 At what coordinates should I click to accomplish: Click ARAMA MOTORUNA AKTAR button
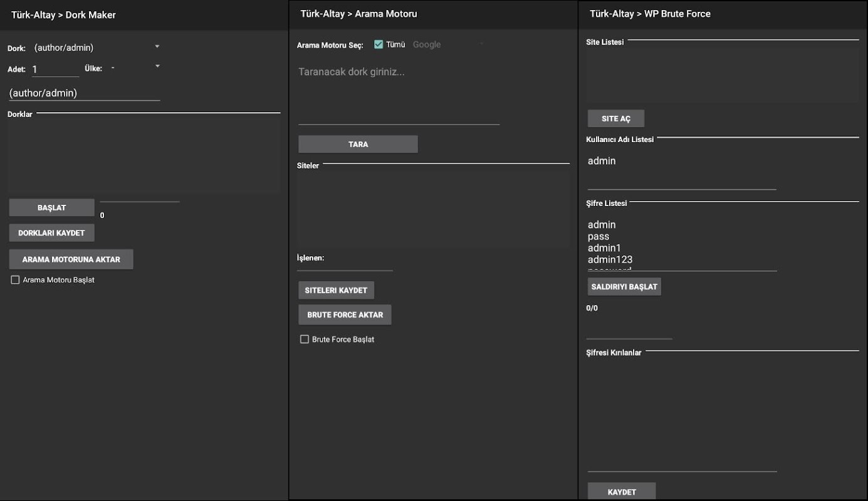coord(71,259)
